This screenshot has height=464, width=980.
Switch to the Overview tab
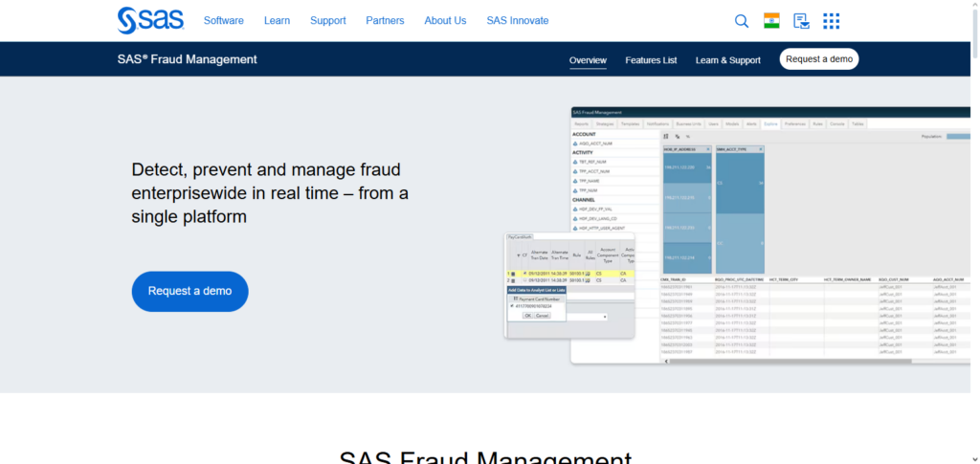pos(588,60)
